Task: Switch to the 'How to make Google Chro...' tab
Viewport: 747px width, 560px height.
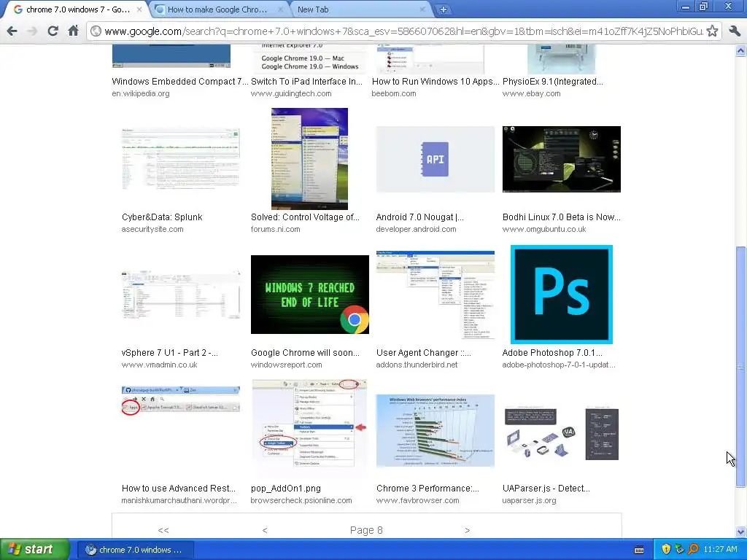Action: point(217,9)
